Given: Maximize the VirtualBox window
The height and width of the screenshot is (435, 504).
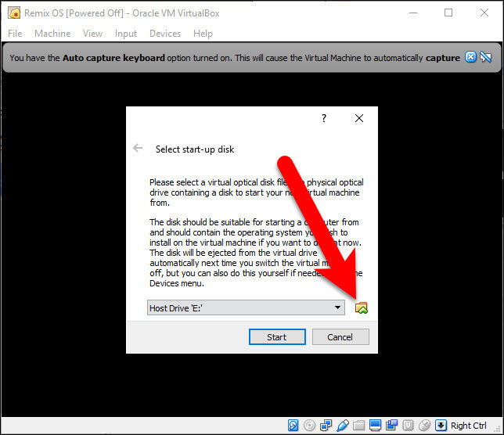Looking at the screenshot, I should coord(448,13).
